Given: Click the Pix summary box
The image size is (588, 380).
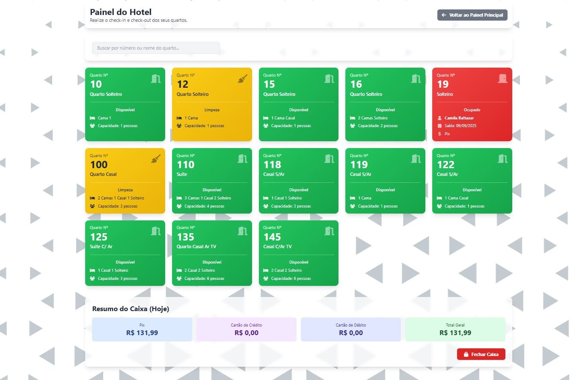Looking at the screenshot, I should [x=142, y=330].
